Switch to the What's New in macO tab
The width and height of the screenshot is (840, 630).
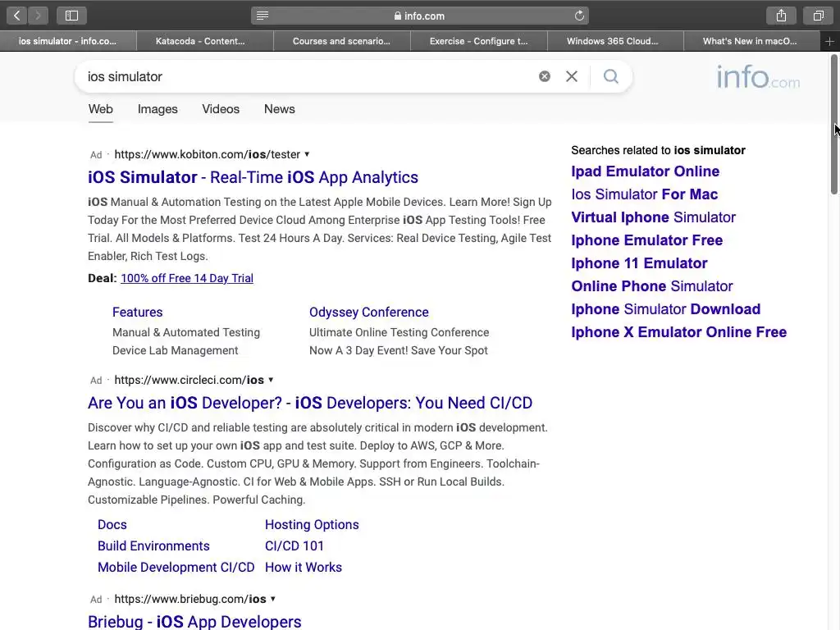(x=751, y=41)
